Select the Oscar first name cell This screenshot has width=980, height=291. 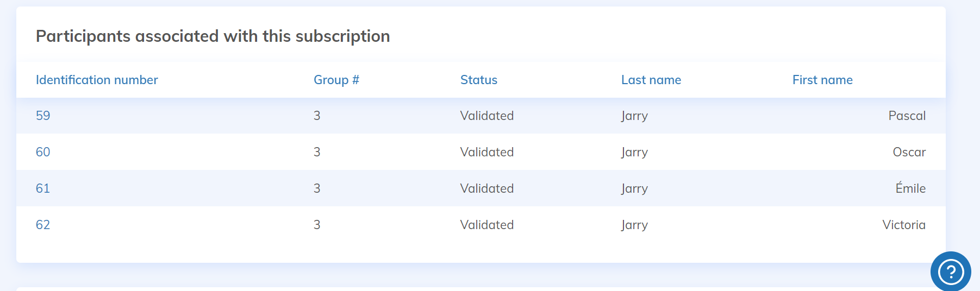[x=909, y=152]
